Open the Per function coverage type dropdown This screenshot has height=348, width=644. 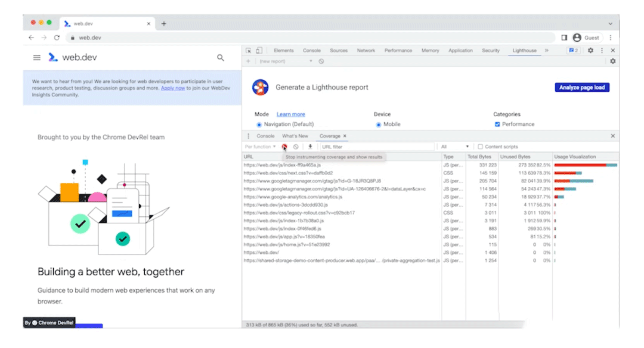click(x=261, y=147)
